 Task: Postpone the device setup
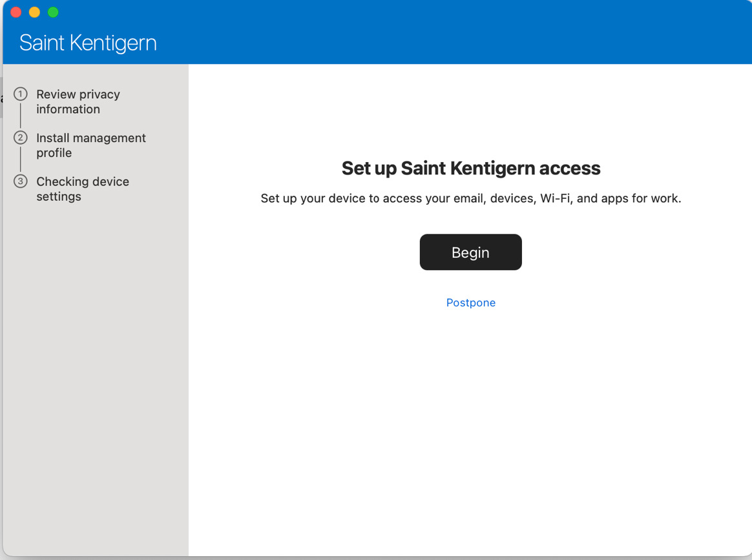470,302
